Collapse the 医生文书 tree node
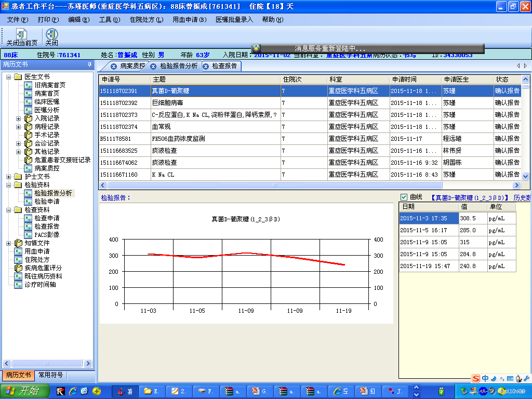 [x=9, y=77]
